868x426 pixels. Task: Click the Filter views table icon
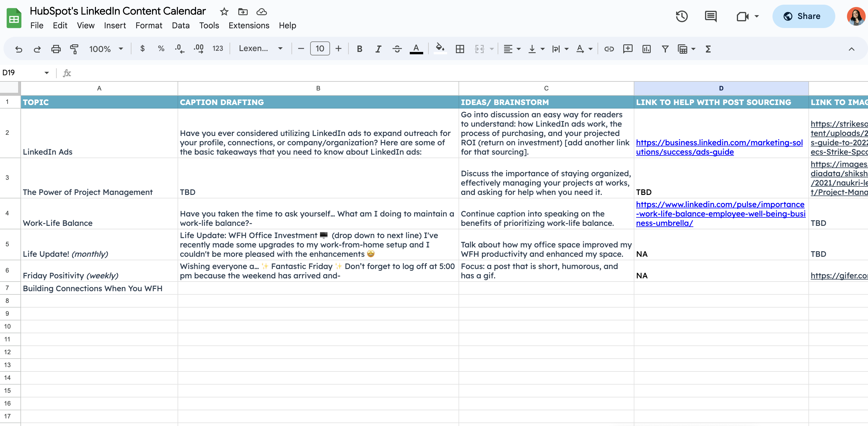(683, 49)
